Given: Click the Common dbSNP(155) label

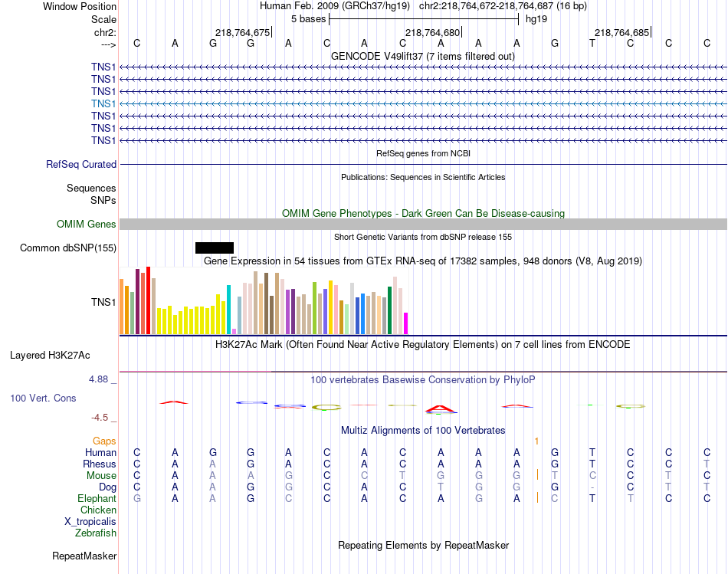Looking at the screenshot, I should pos(67,248).
